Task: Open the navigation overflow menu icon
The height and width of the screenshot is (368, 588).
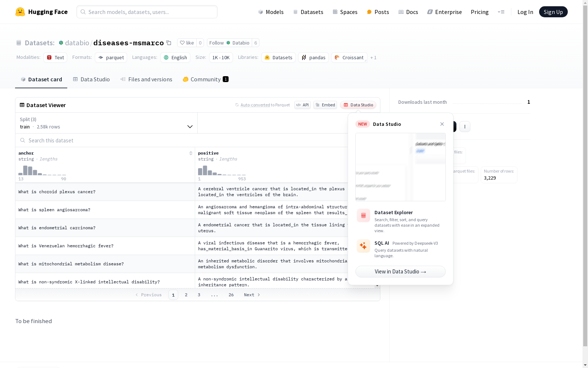Action: (501, 12)
